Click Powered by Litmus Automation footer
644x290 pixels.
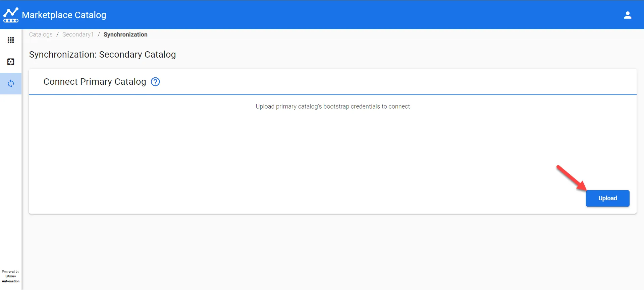coord(11,276)
